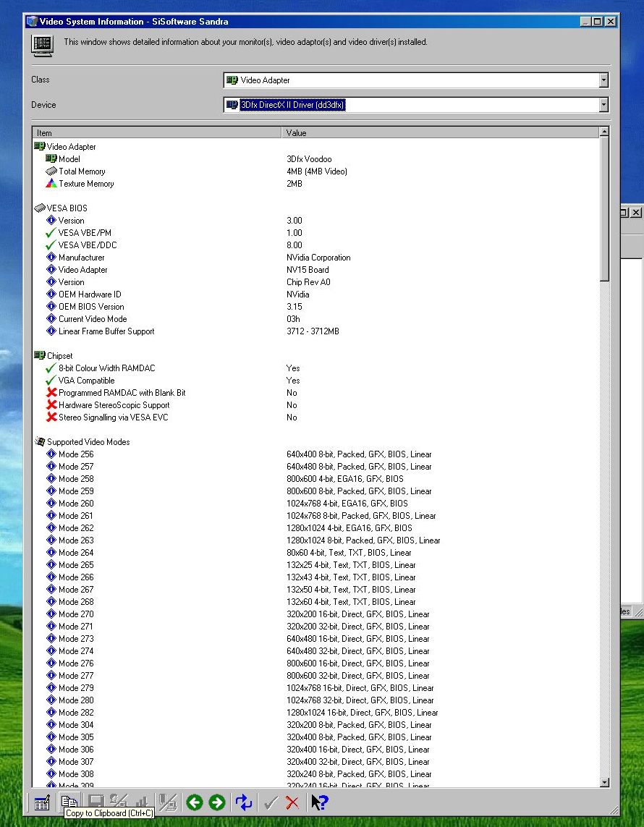This screenshot has width=644, height=827.
Task: Click the info icon beside Manufacturer
Action: pyautogui.click(x=51, y=258)
